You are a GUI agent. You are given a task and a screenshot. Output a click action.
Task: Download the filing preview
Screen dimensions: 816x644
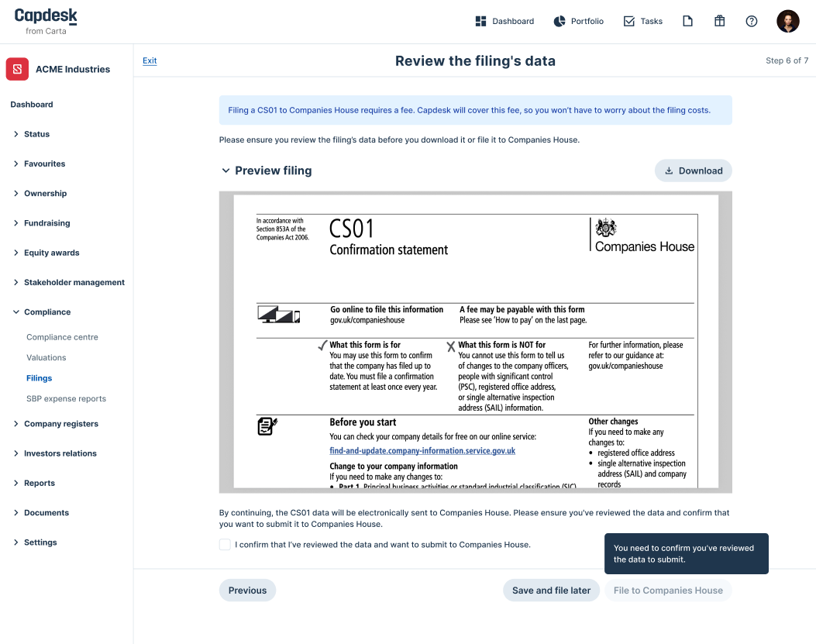[x=693, y=170]
